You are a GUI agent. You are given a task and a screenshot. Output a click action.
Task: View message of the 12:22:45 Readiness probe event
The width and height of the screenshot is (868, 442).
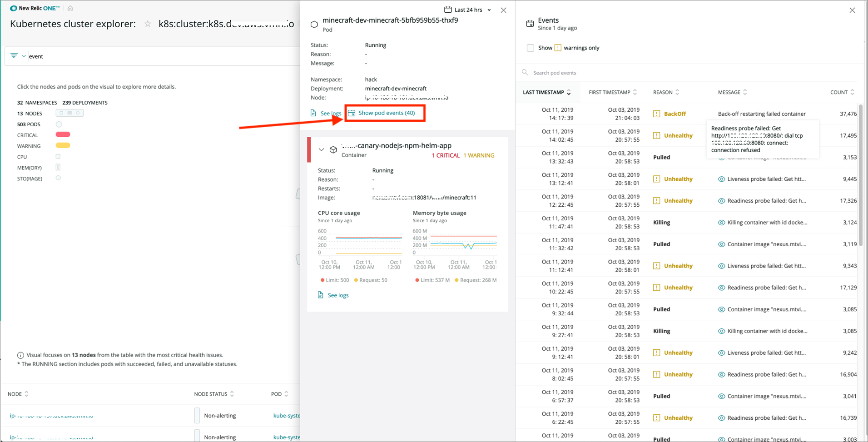tap(721, 201)
